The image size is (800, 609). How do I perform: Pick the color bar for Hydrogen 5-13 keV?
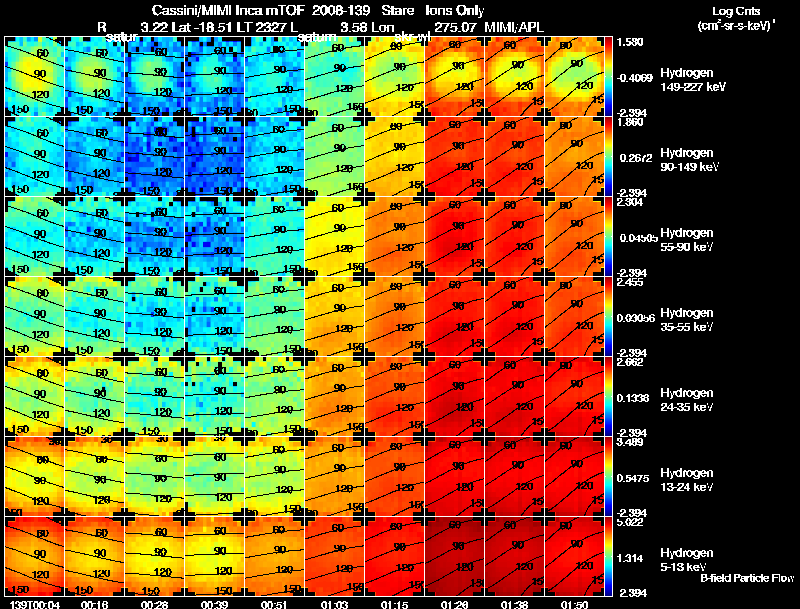(x=608, y=557)
